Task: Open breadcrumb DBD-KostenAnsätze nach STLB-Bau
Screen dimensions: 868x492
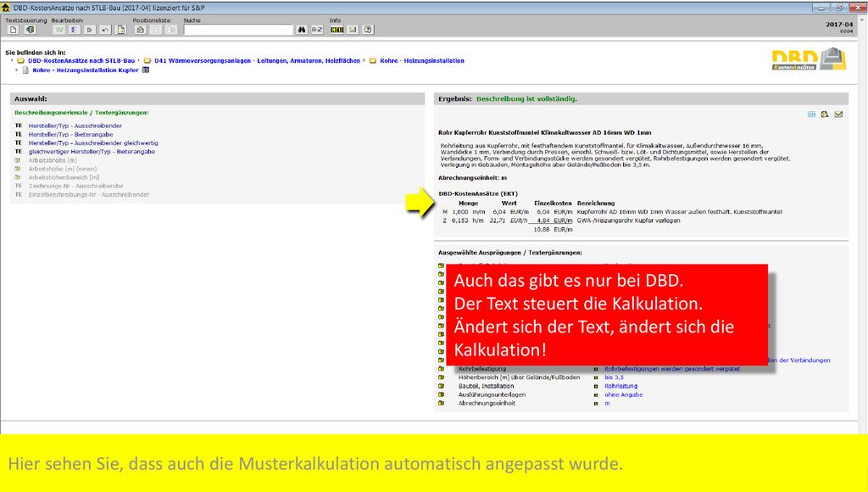Action: click(x=81, y=61)
